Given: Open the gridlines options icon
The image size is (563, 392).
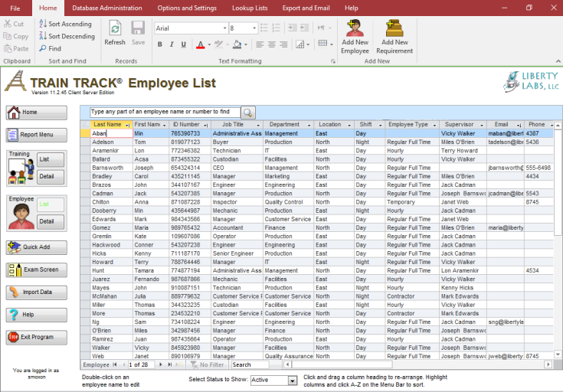Looking at the screenshot, I should pos(300,44).
